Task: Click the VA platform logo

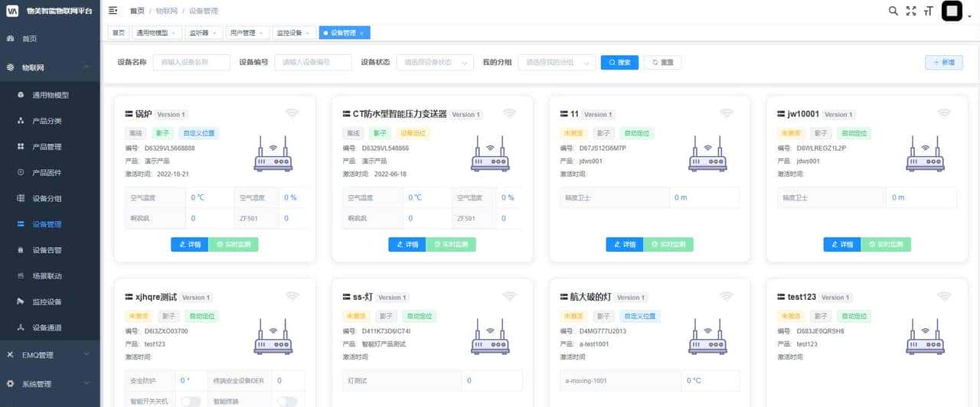Action: (12, 11)
